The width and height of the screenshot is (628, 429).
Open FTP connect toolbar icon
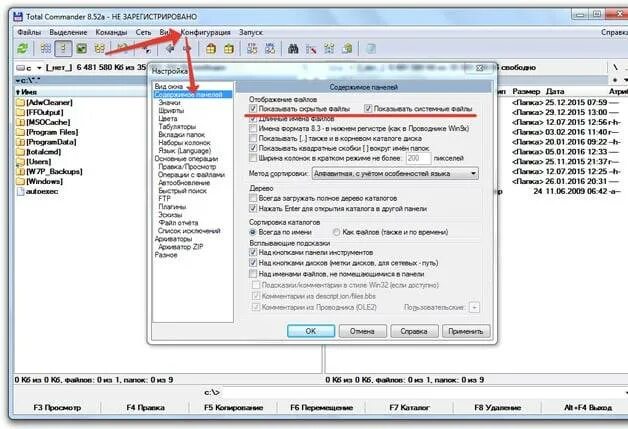[252, 49]
